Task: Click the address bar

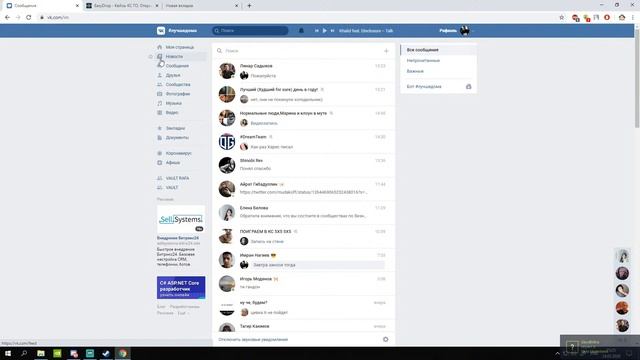Action: [298, 18]
